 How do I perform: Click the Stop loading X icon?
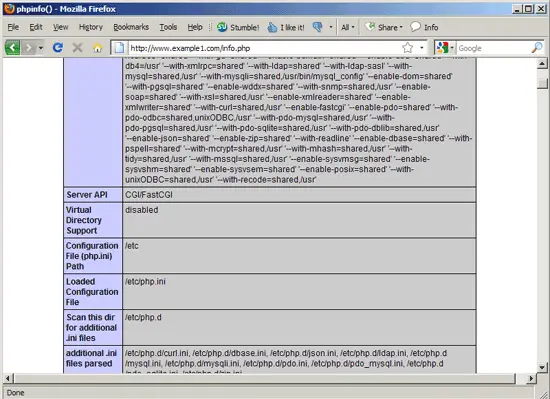pyautogui.click(x=78, y=47)
